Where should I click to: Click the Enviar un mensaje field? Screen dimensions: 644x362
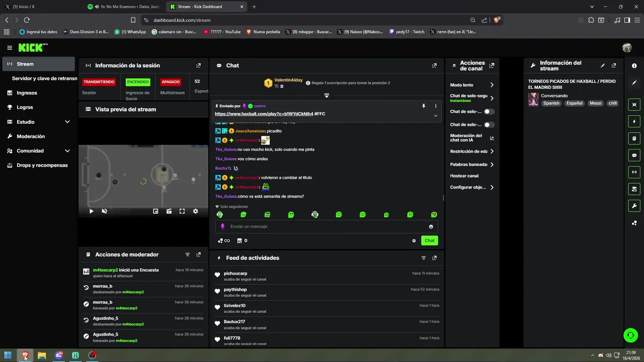coord(327,227)
